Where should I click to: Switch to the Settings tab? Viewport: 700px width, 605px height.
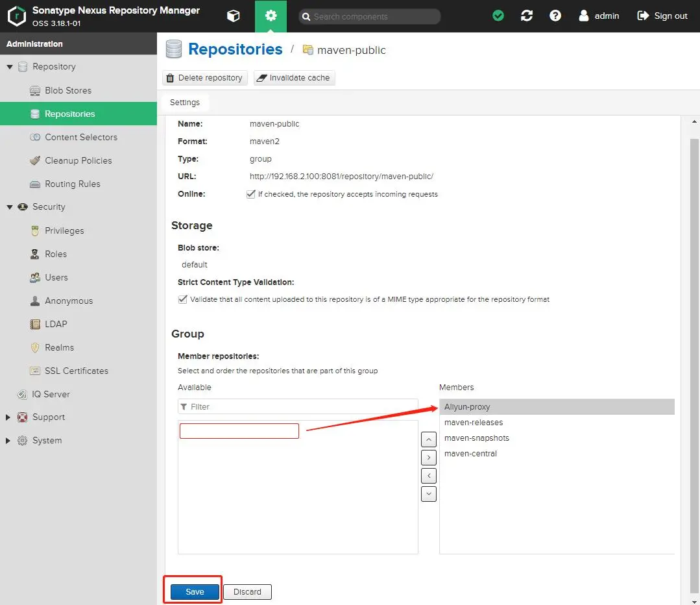184,102
